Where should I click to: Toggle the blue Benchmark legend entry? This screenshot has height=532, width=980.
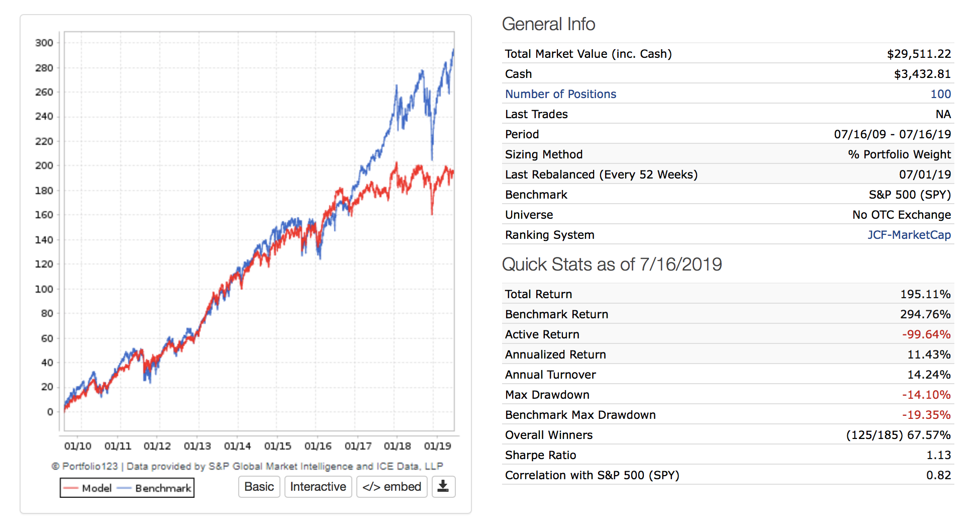[154, 488]
